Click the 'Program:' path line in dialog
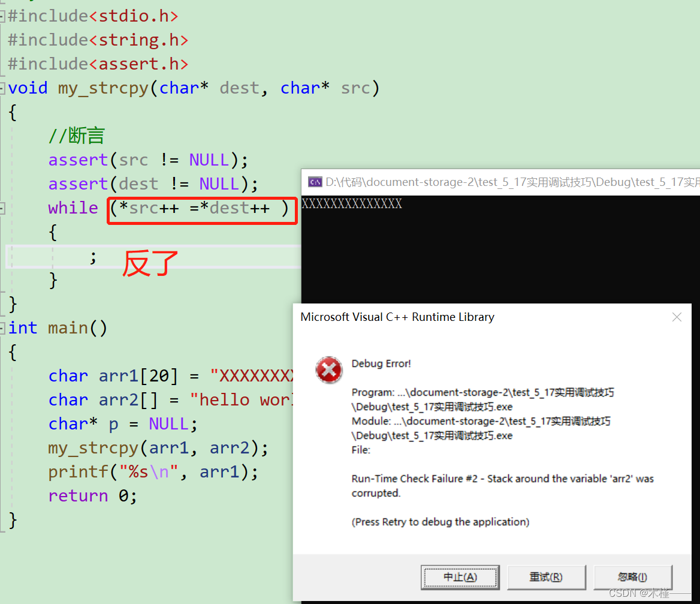 tap(482, 400)
